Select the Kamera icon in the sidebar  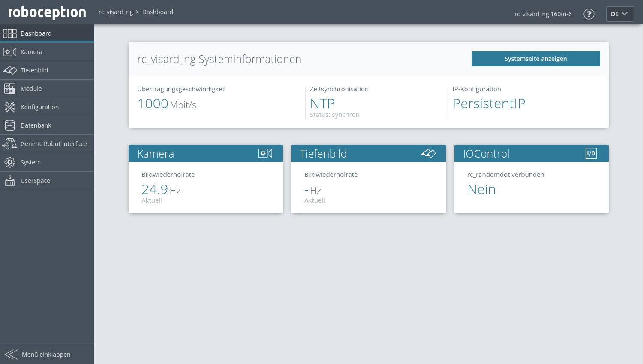click(x=9, y=51)
